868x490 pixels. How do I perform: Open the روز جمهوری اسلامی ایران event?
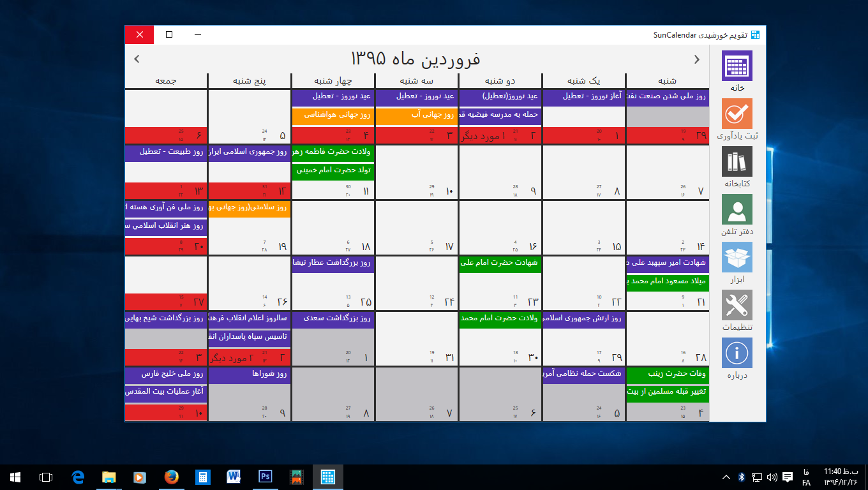point(249,152)
